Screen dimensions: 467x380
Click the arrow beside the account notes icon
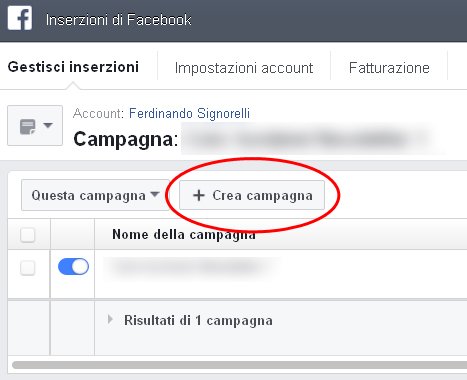(x=48, y=125)
